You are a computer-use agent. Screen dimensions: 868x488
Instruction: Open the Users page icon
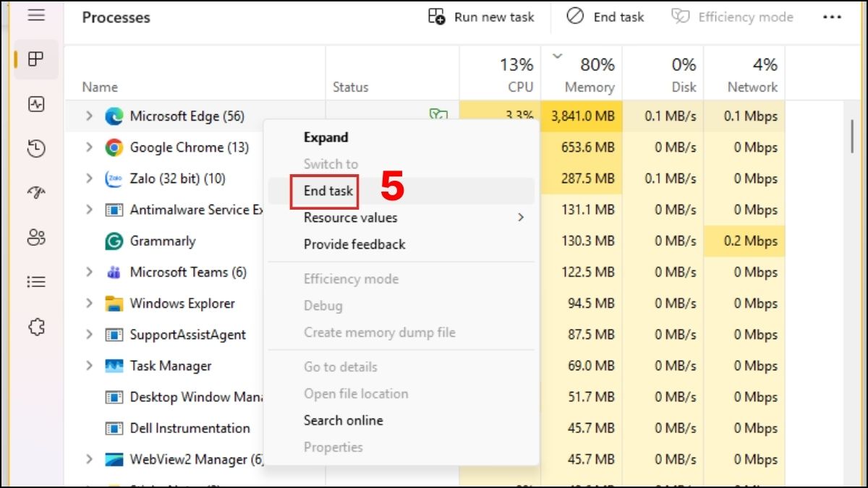tap(36, 237)
